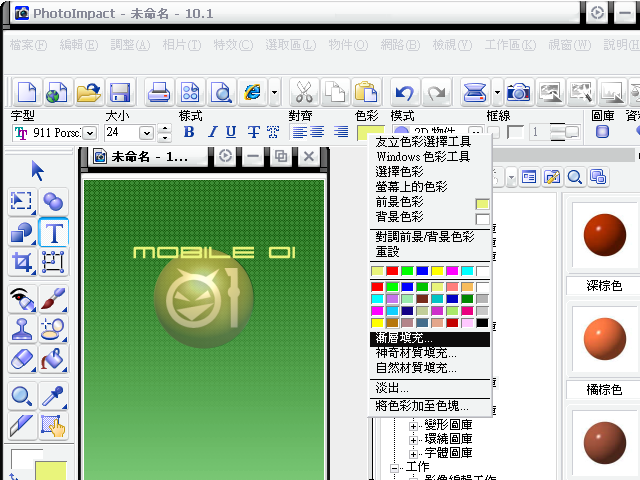
Task: Toggle Italic text style
Action: pyautogui.click(x=212, y=132)
